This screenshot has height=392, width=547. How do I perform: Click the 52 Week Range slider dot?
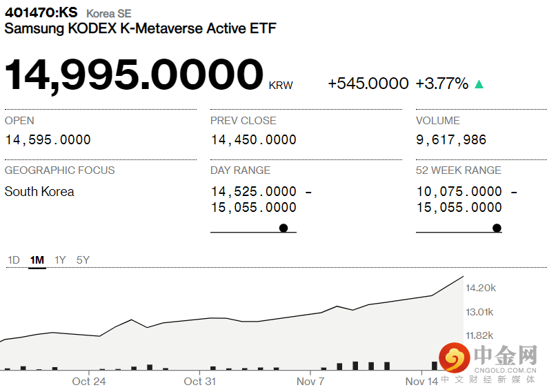tap(497, 228)
